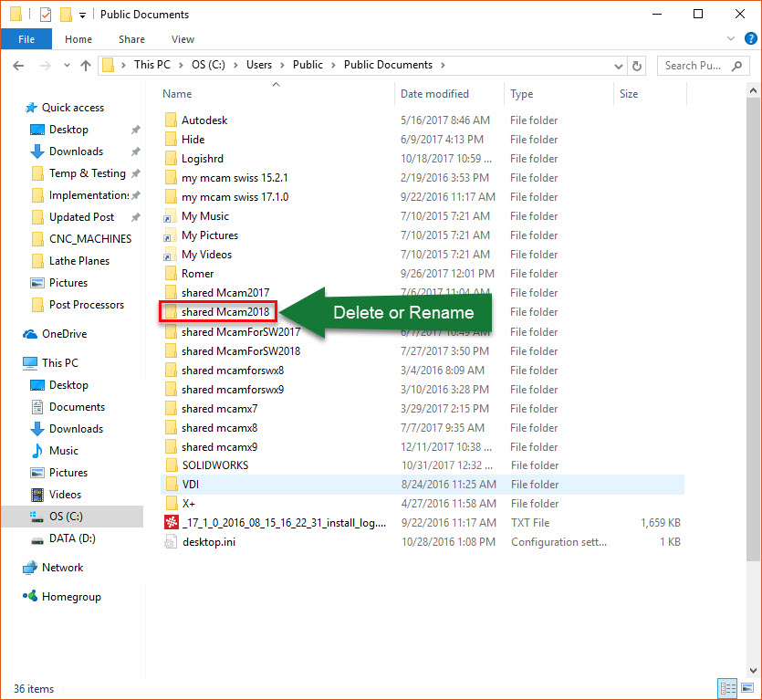Screen dimensions: 762x700
Task: Click Public in the breadcrumb path
Action: (x=308, y=65)
